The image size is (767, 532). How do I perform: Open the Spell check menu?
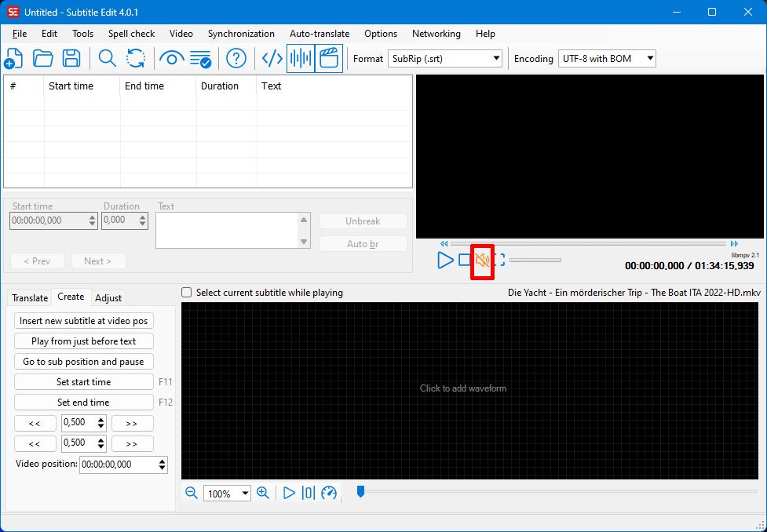tap(132, 34)
